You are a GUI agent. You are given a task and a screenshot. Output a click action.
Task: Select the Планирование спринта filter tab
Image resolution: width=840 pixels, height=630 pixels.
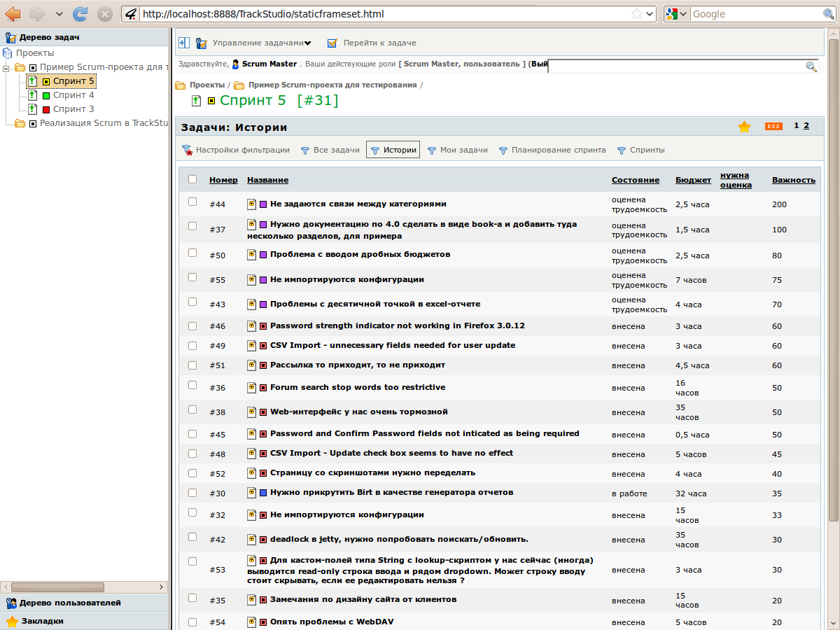[558, 150]
